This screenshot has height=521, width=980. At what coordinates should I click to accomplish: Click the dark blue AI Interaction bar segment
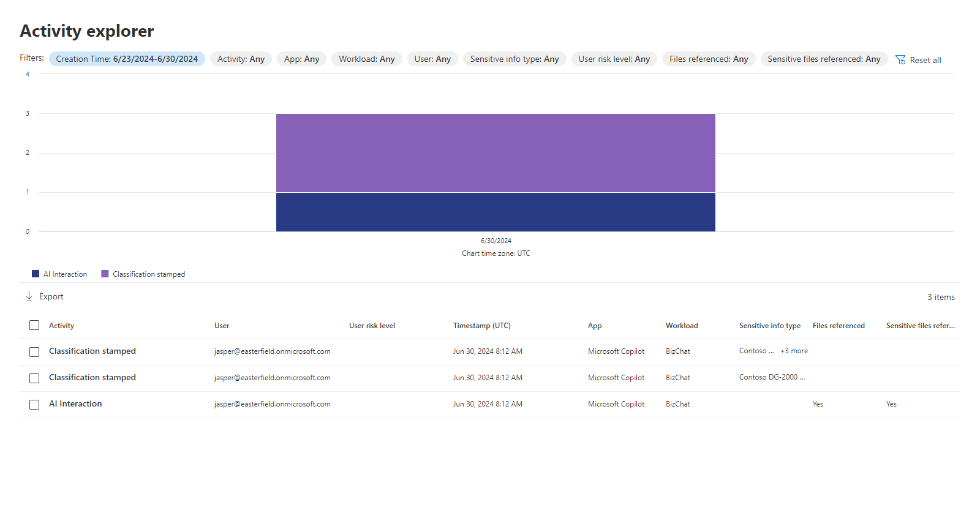tap(496, 212)
